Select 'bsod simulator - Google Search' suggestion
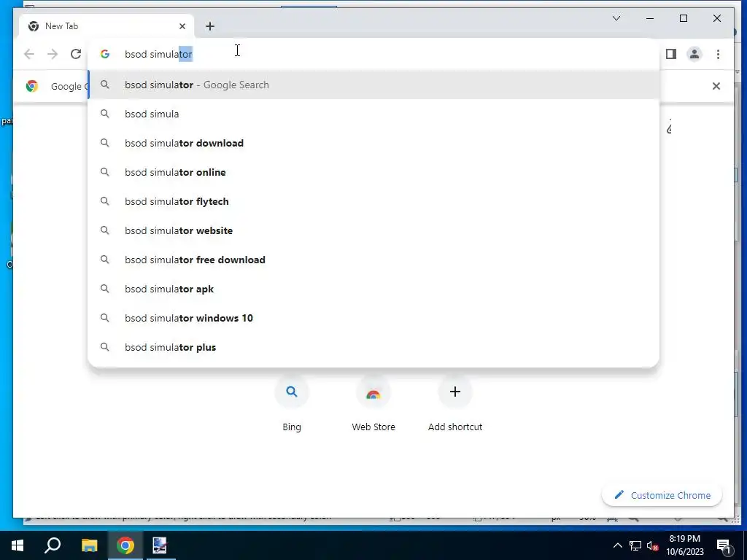 tap(373, 85)
